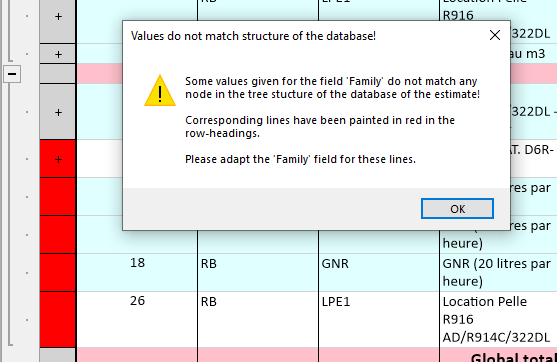557x362 pixels.
Task: Select red row header of row 26 LPE1
Action: click(x=58, y=319)
